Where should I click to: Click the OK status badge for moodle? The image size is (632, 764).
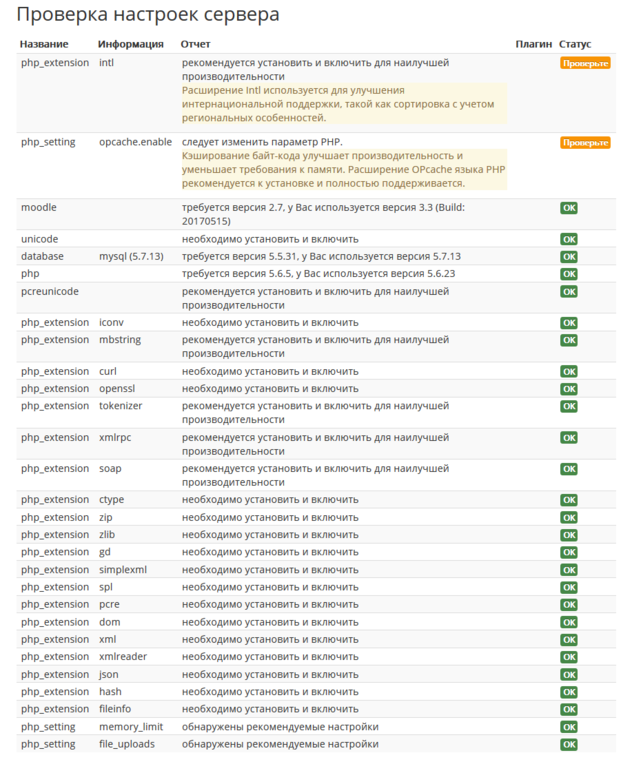[x=569, y=208]
